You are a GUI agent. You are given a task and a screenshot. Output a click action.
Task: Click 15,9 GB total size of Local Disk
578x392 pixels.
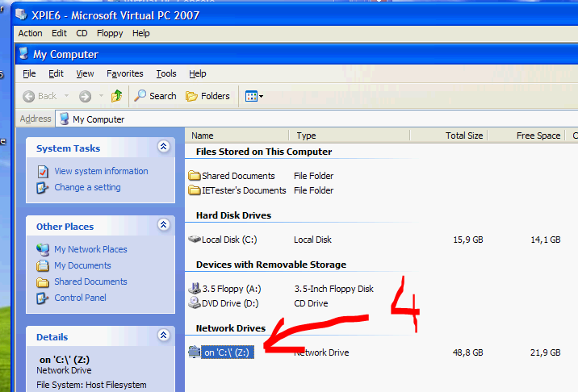click(x=467, y=240)
